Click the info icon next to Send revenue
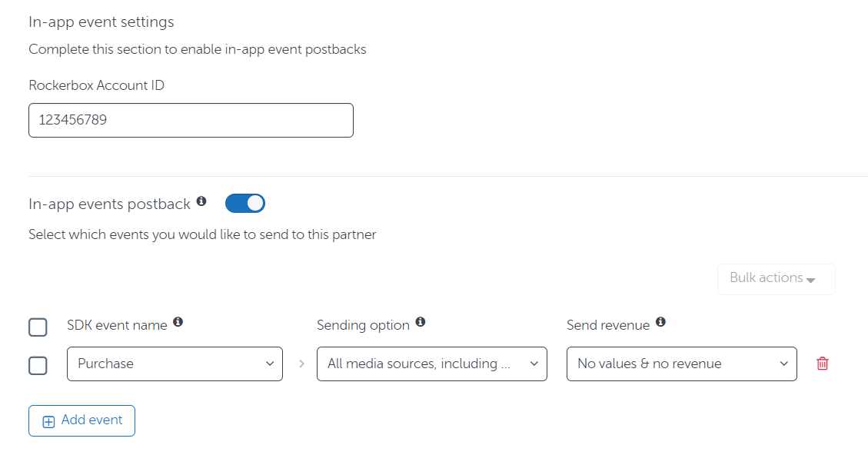This screenshot has width=868, height=455. (660, 321)
